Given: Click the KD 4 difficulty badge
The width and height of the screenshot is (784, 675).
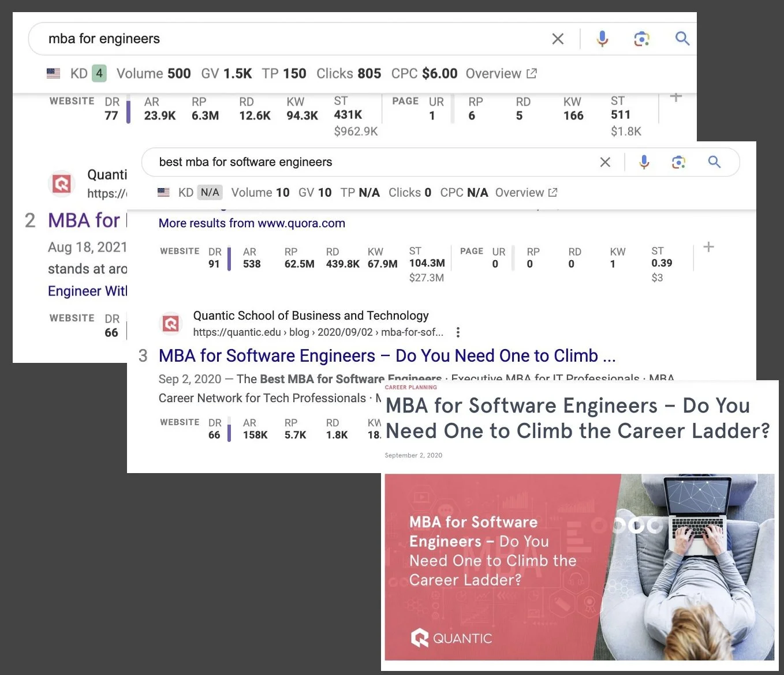Looking at the screenshot, I should pos(99,73).
